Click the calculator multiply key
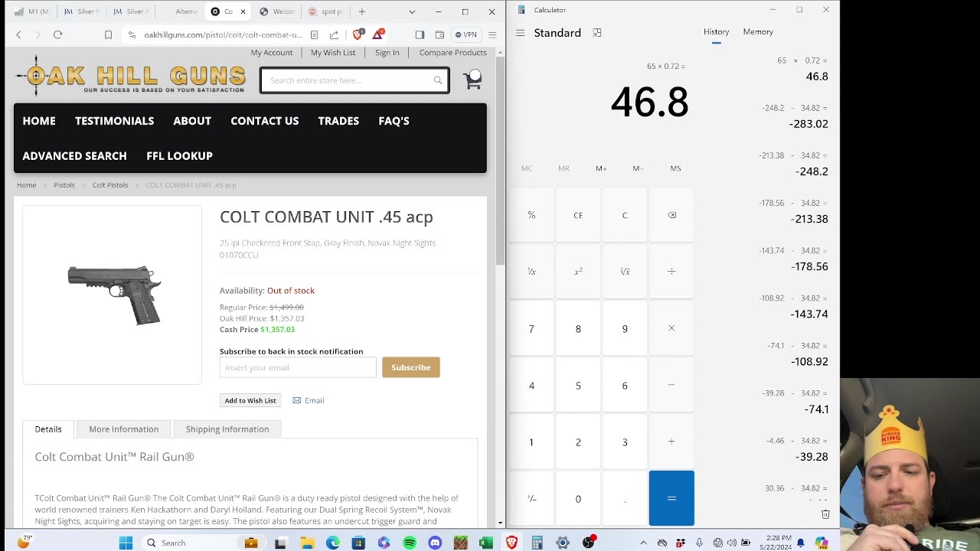This screenshot has height=551, width=980. pyautogui.click(x=671, y=328)
